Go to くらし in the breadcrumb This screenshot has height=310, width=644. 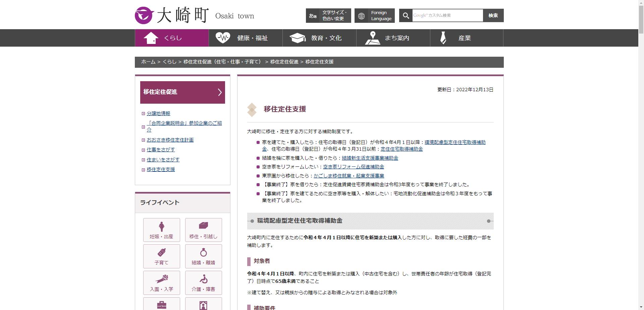pos(169,62)
